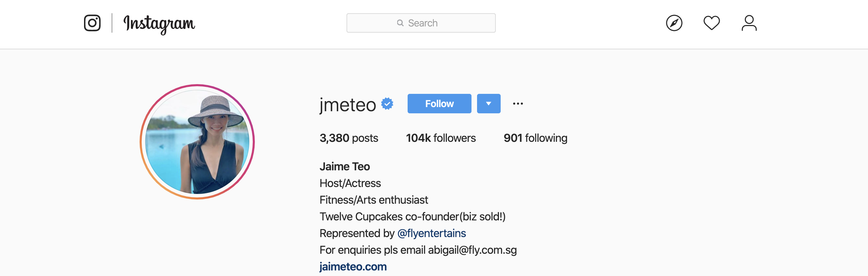Expand suggested accounts dropdown arrow
Image resolution: width=868 pixels, height=276 pixels.
[489, 104]
